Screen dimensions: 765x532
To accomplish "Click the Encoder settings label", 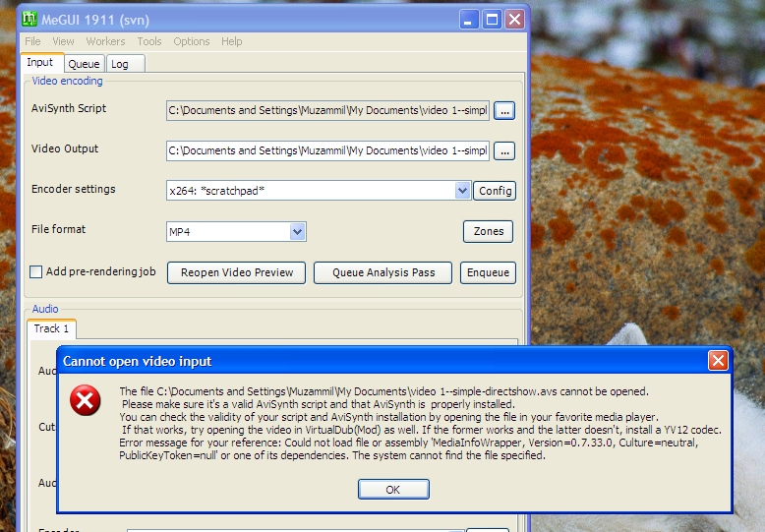I will click(74, 190).
